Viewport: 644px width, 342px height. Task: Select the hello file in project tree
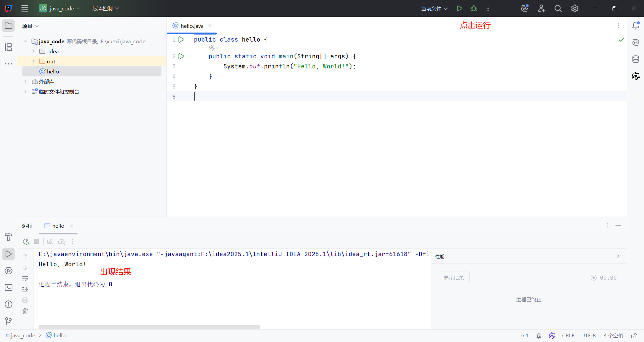92,71
